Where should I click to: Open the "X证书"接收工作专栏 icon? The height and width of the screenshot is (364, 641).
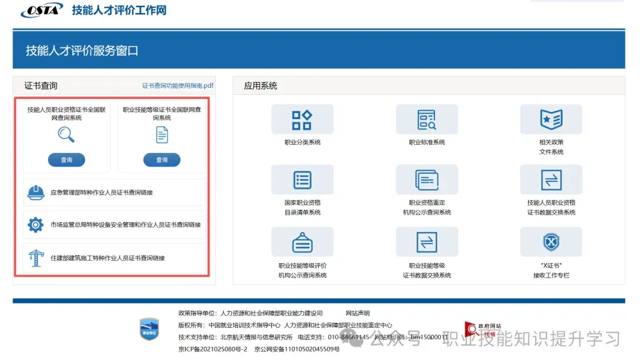551,242
